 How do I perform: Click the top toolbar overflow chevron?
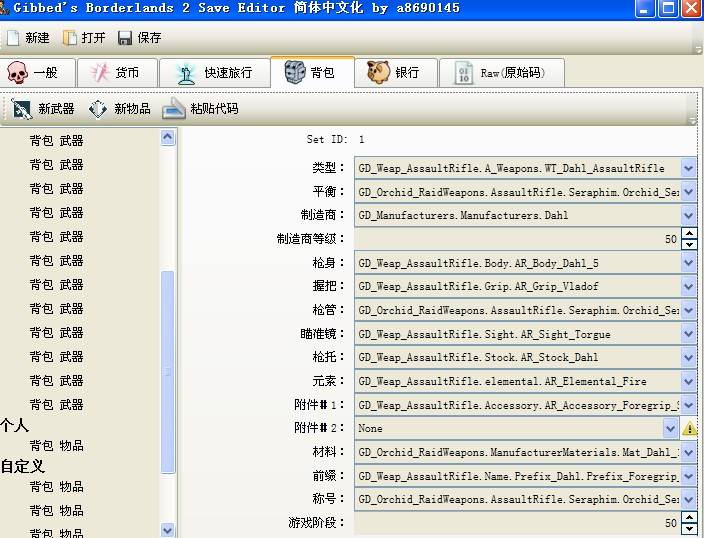pos(699,49)
